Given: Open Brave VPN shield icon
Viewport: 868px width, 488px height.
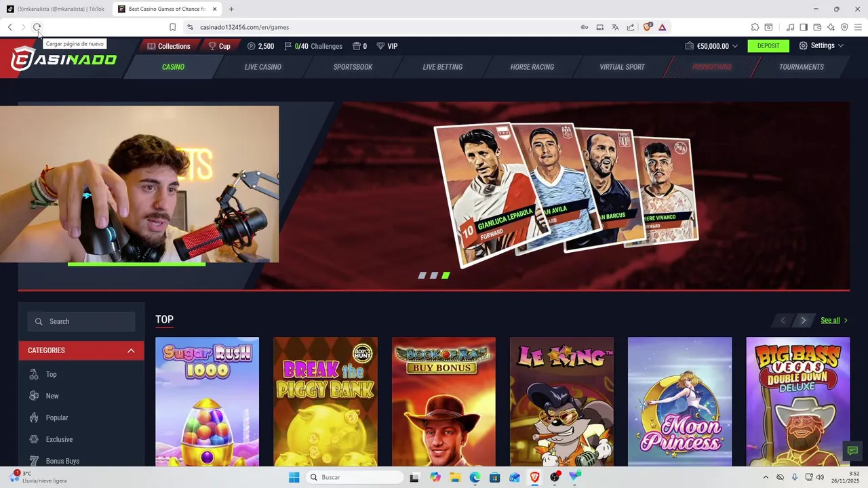Looking at the screenshot, I should [x=844, y=27].
